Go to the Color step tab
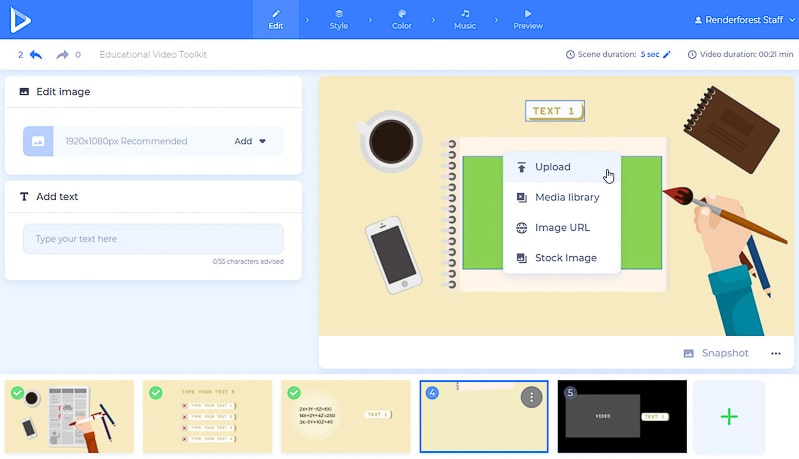The width and height of the screenshot is (799, 459). coord(402,19)
